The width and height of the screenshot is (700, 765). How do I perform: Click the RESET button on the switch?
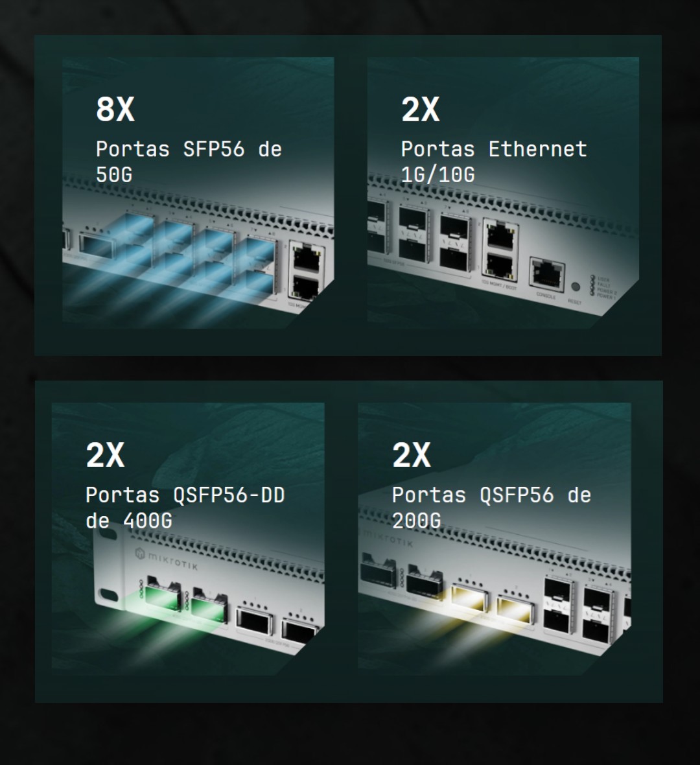point(575,287)
